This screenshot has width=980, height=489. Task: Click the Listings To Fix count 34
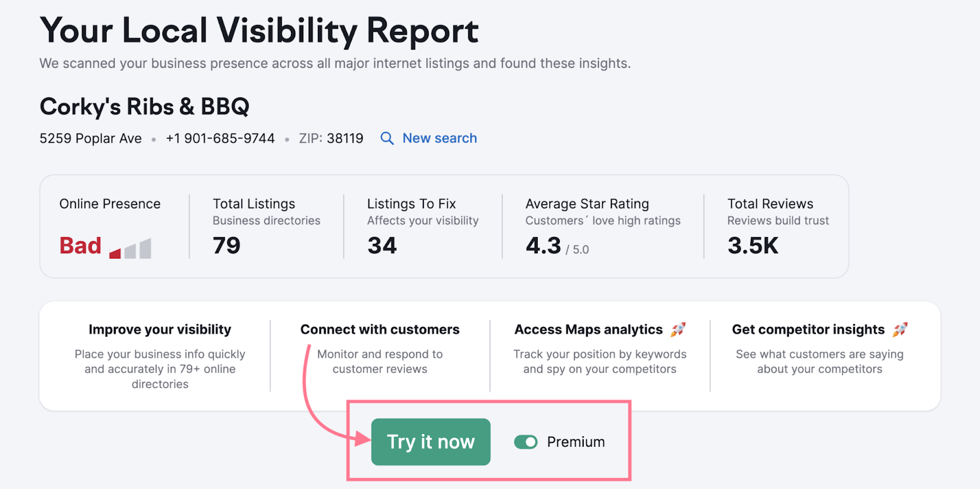382,246
